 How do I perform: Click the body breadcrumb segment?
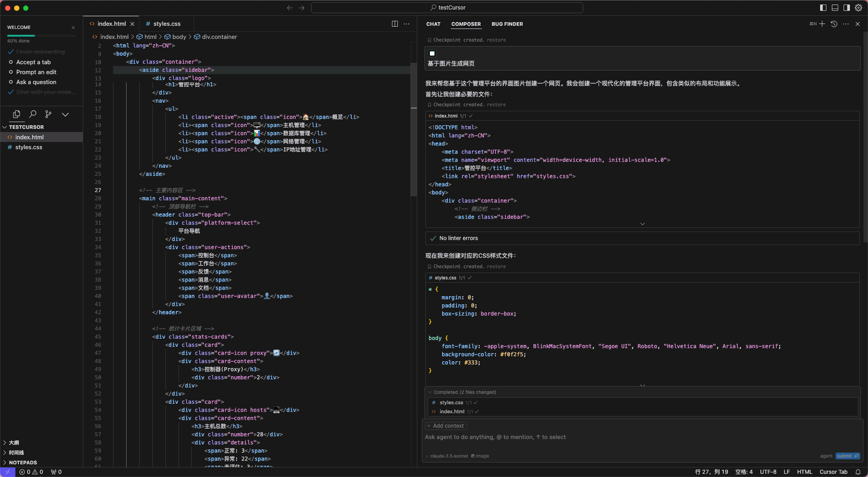(179, 37)
